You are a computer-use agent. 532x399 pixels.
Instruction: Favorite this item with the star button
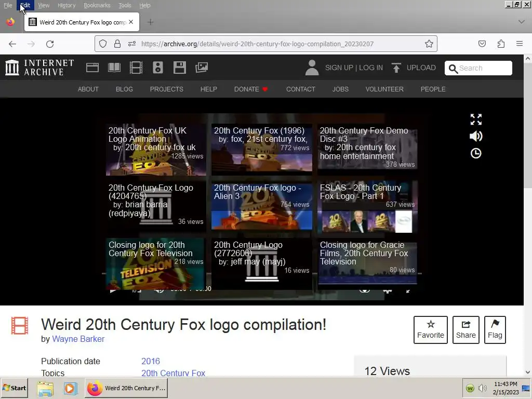pyautogui.click(x=431, y=330)
